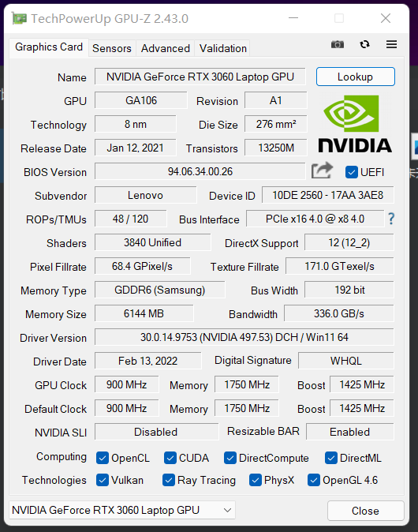The width and height of the screenshot is (418, 532).
Task: Click the refresh arrows icon
Action: 365,44
